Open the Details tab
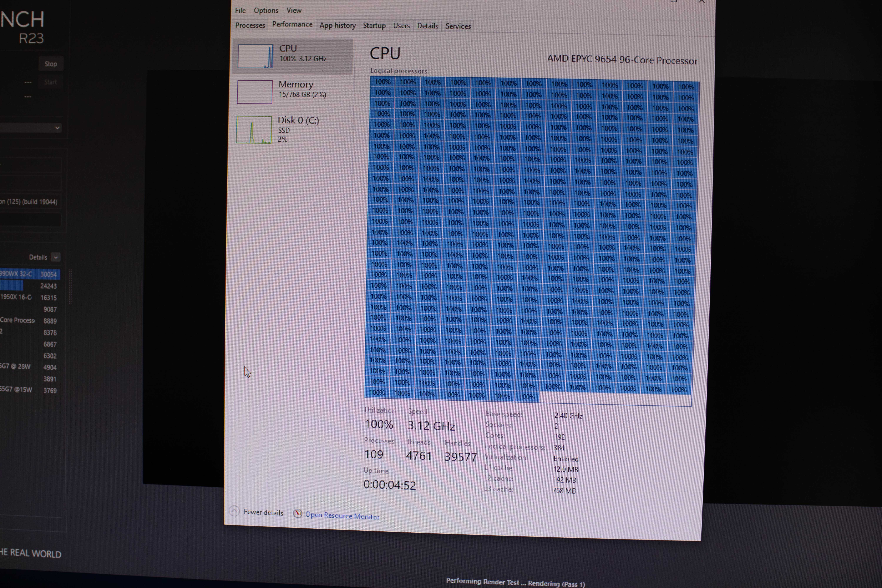This screenshot has height=588, width=882. click(427, 26)
